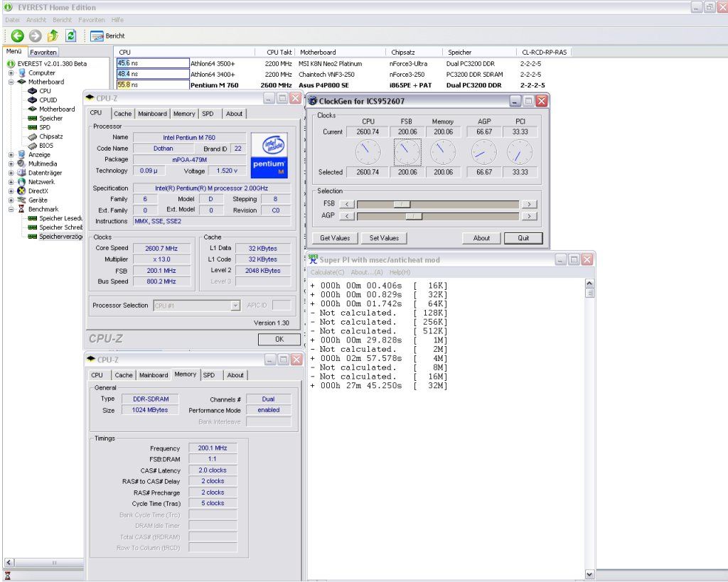Select the Speicher item under Motherboard
728x582 pixels.
50,119
